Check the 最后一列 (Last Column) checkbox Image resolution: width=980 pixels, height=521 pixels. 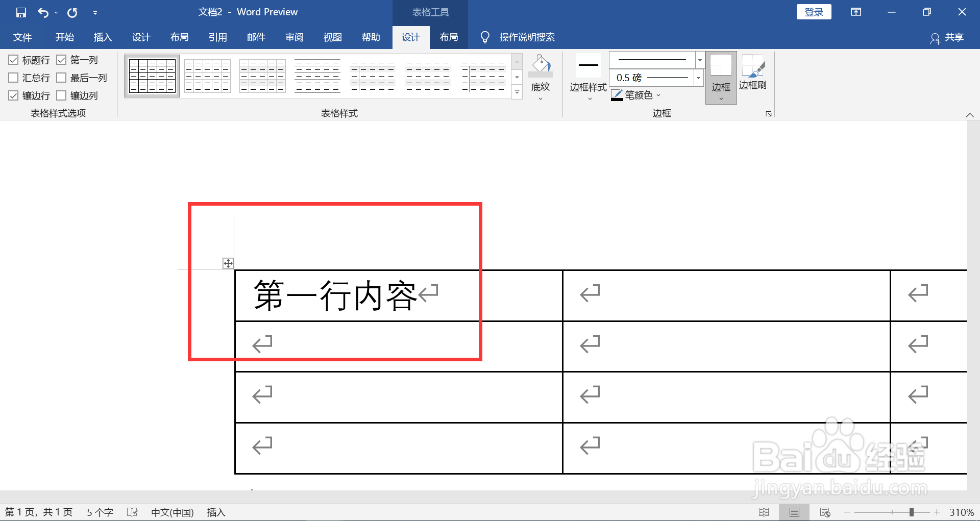pyautogui.click(x=62, y=78)
